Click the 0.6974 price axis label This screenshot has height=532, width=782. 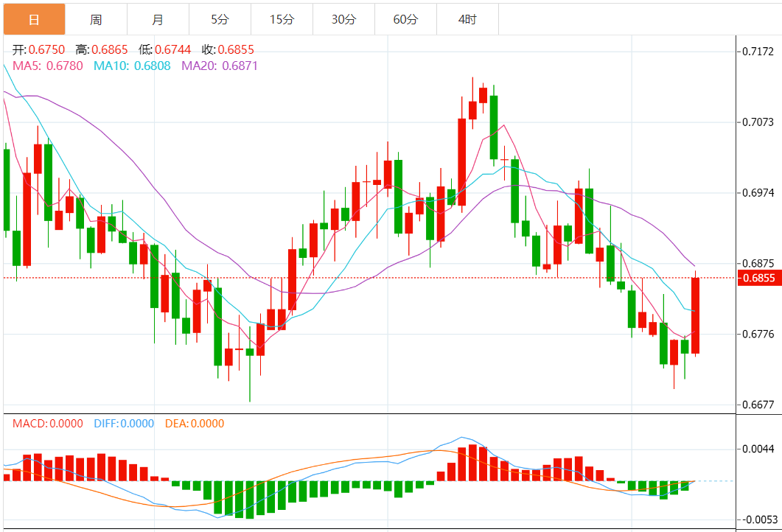pyautogui.click(x=758, y=193)
